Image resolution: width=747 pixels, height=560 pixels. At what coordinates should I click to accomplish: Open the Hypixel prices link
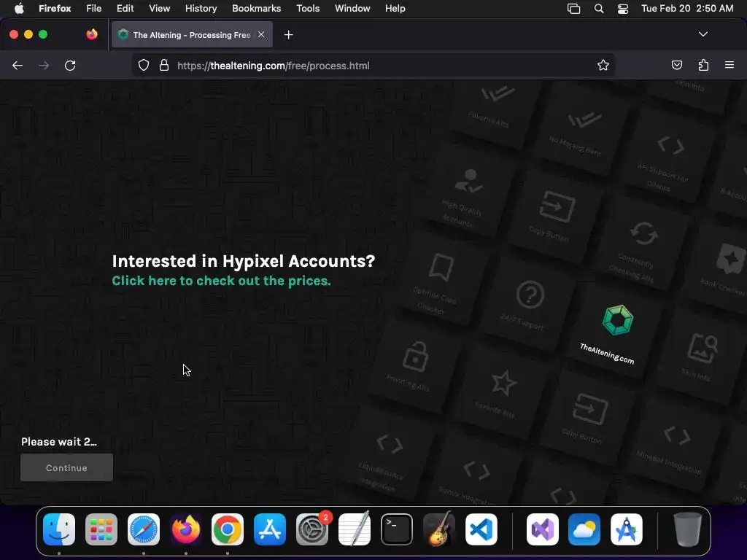(x=221, y=281)
